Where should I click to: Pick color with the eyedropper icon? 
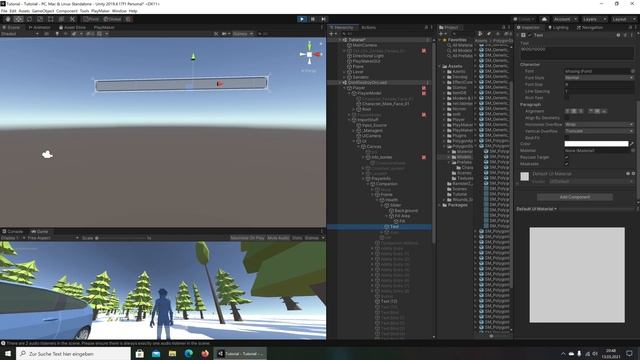(632, 144)
